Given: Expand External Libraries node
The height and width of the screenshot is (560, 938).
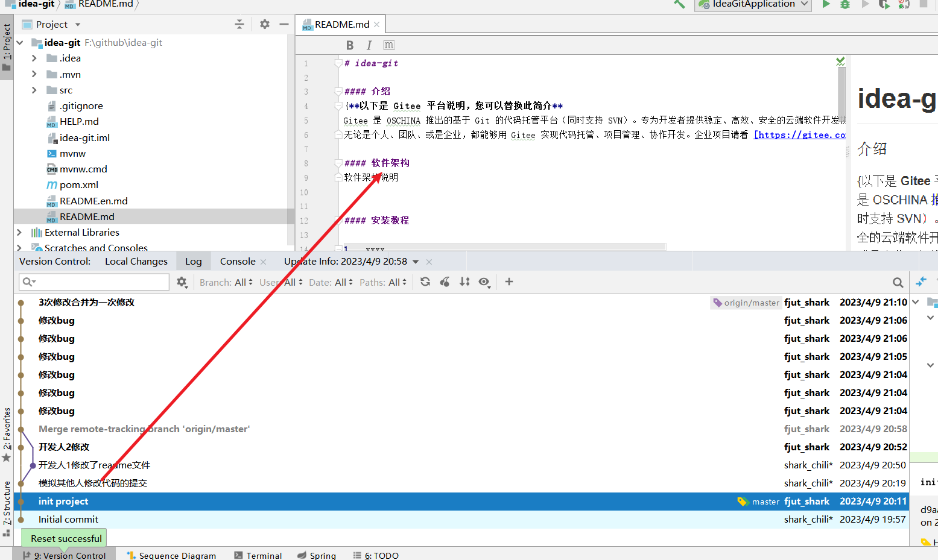Looking at the screenshot, I should coord(19,232).
